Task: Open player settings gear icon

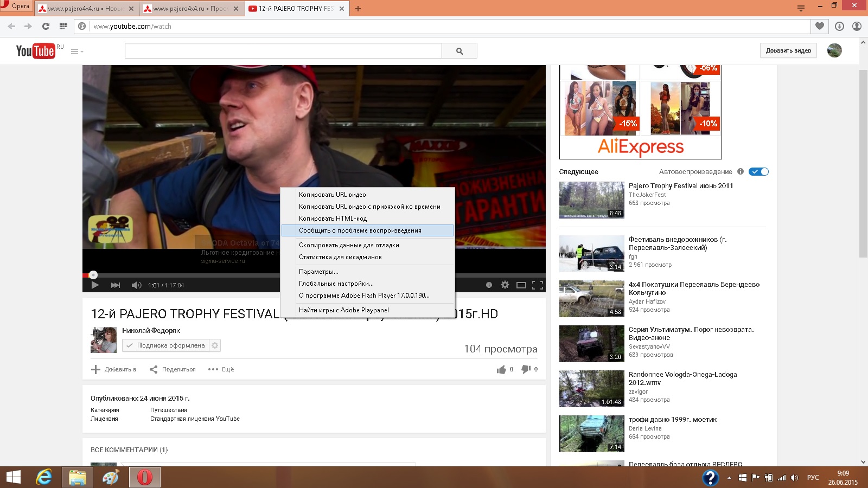Action: (505, 285)
